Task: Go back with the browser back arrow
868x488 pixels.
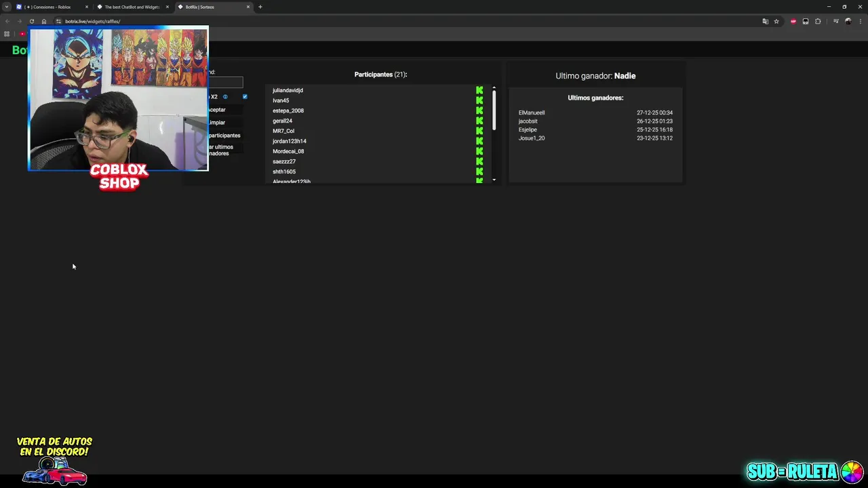Action: point(7,21)
